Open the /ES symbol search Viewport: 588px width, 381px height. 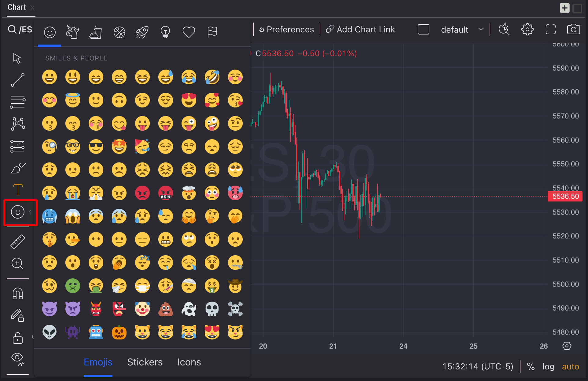tap(20, 30)
